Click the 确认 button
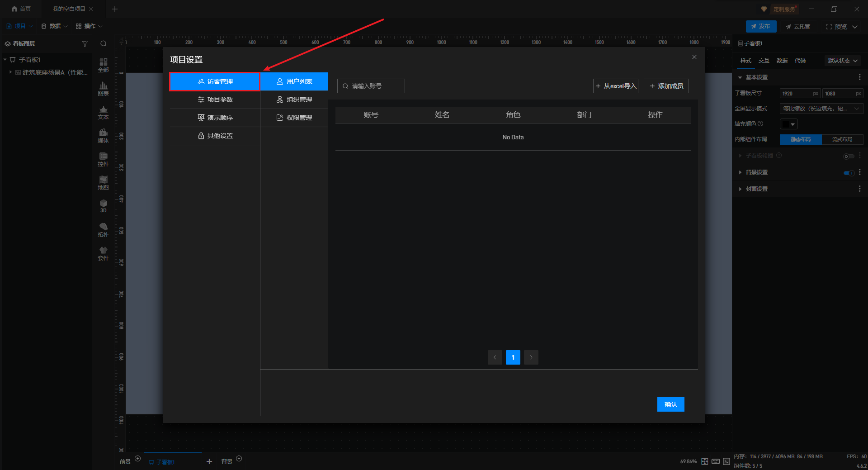 (671, 404)
